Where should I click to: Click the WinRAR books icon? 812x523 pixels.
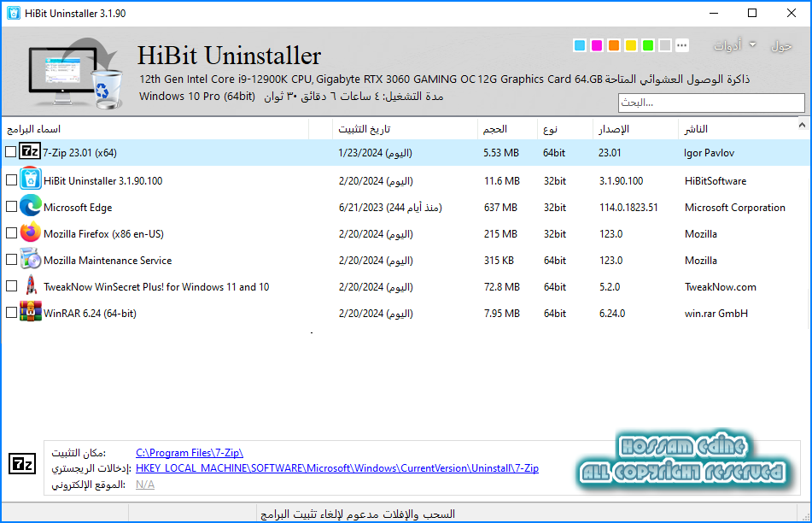pyautogui.click(x=31, y=312)
